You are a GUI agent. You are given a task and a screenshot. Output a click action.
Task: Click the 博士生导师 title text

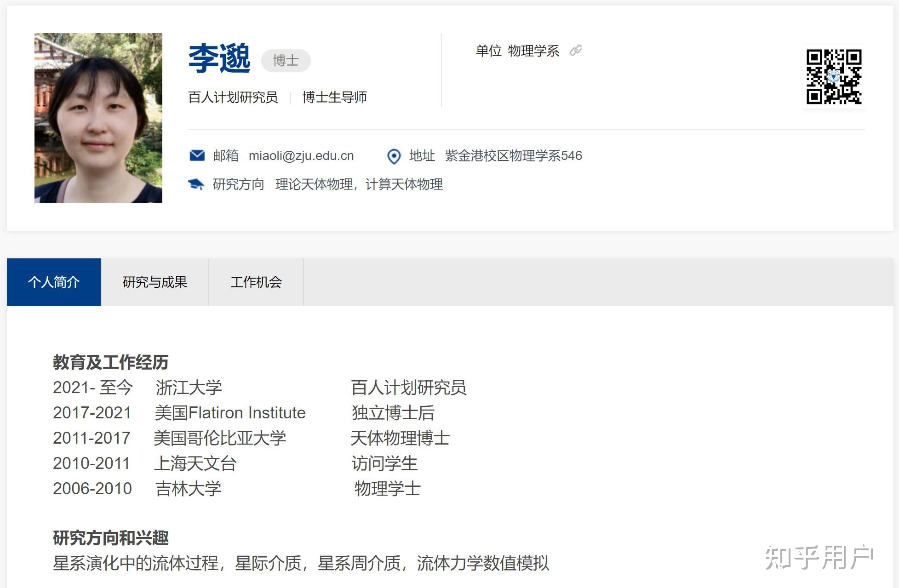[334, 97]
